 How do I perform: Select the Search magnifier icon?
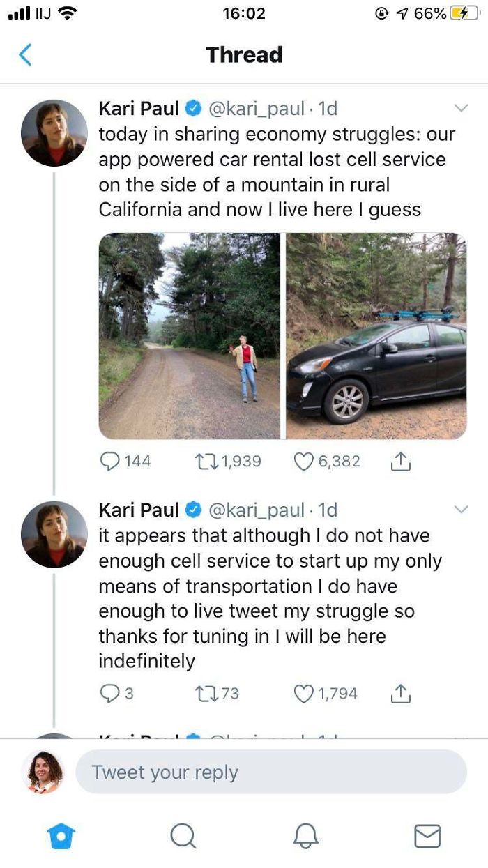[x=183, y=836]
